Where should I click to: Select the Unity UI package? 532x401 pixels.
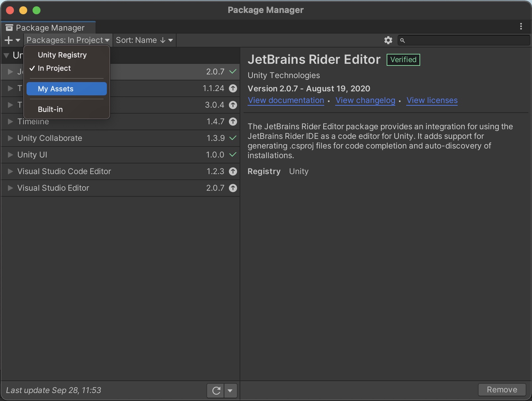point(120,155)
